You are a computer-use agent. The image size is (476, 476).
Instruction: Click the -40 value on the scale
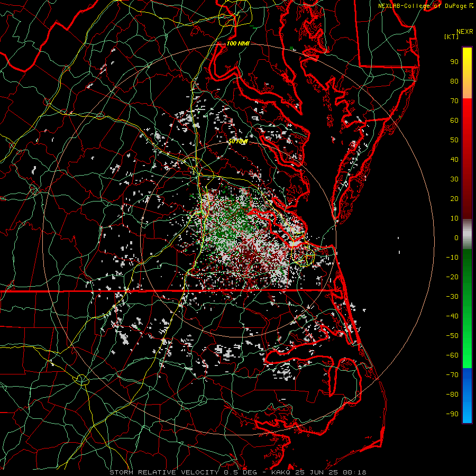point(452,316)
